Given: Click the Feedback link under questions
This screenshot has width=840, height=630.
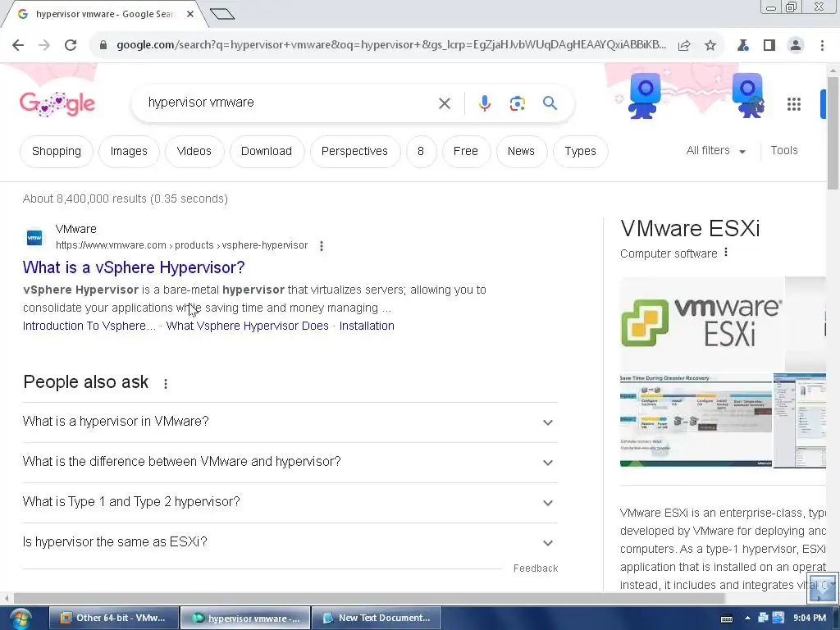Looking at the screenshot, I should [536, 568].
